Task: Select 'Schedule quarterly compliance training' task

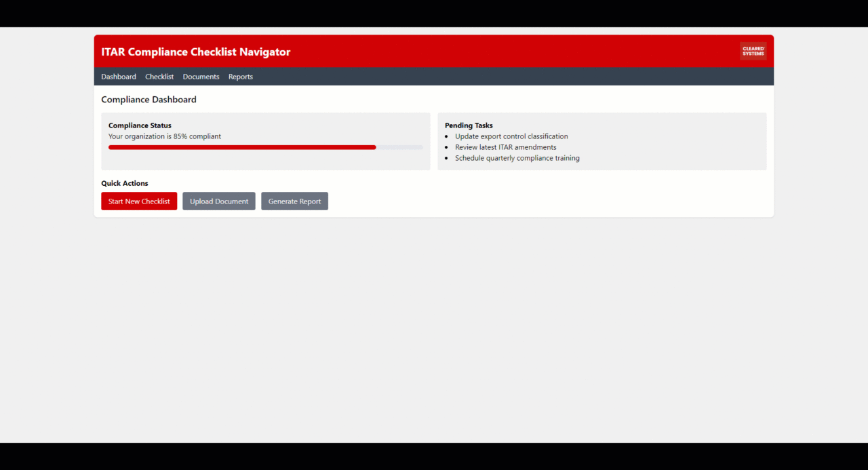Action: (517, 158)
